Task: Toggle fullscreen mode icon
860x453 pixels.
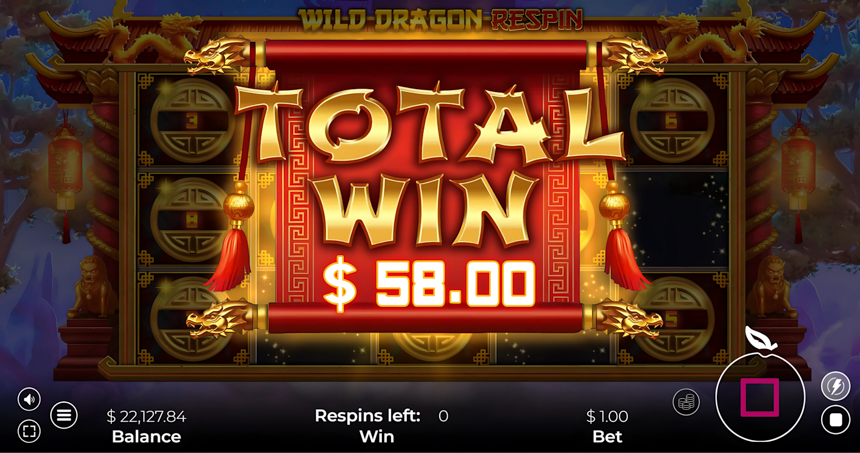Action: pyautogui.click(x=29, y=431)
